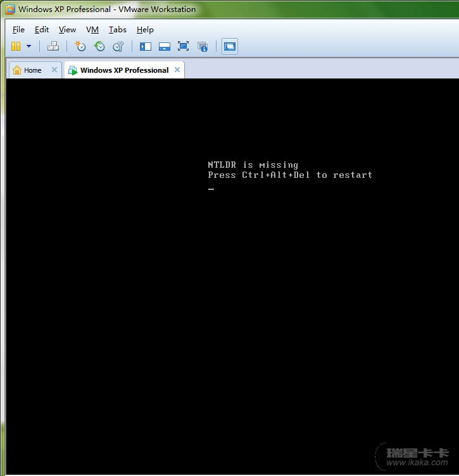
Task: Click the 'NTLDR is missing' text in console
Action: point(253,165)
